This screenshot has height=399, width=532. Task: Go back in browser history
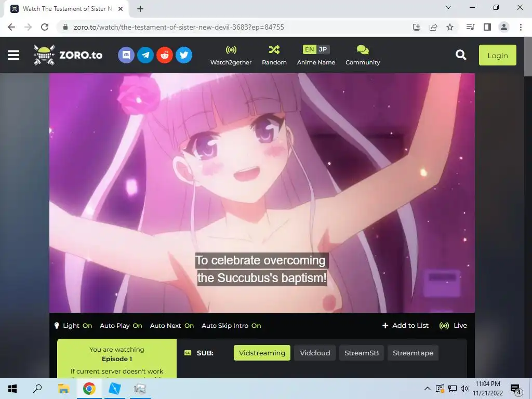[x=11, y=27]
